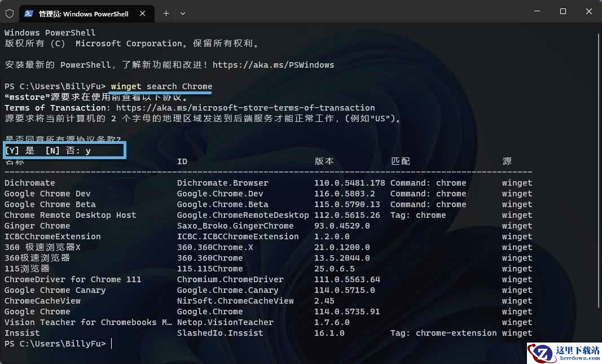Click the 版本 column header
Viewport: 602px width, 364px height.
coord(324,161)
